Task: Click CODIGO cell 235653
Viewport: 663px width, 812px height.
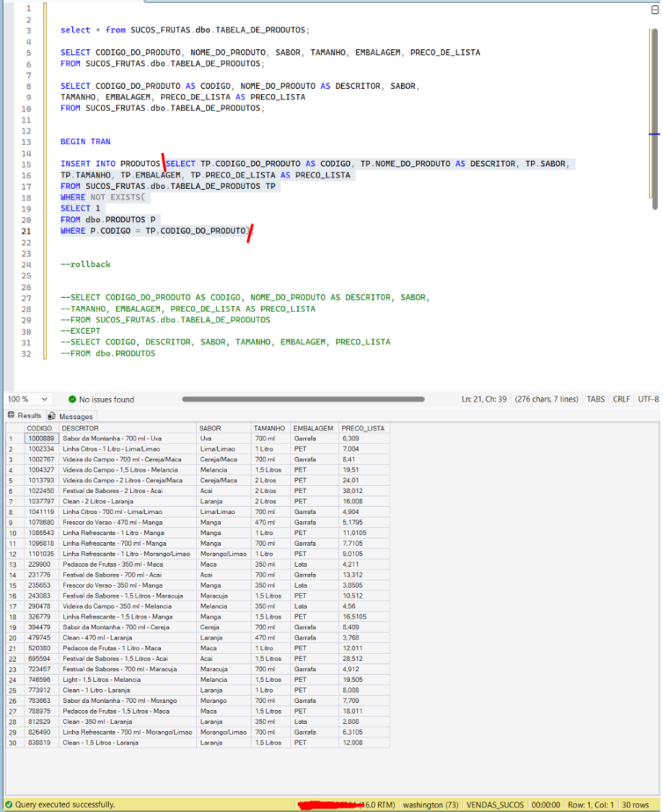Action: (41, 585)
